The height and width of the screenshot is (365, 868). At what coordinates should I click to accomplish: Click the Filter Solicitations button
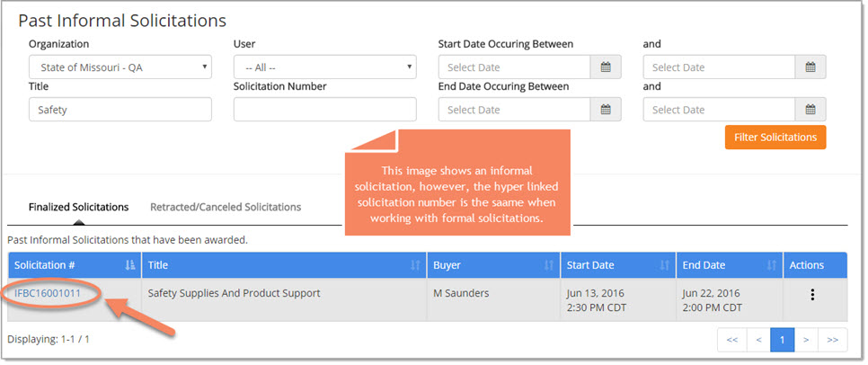tap(775, 138)
